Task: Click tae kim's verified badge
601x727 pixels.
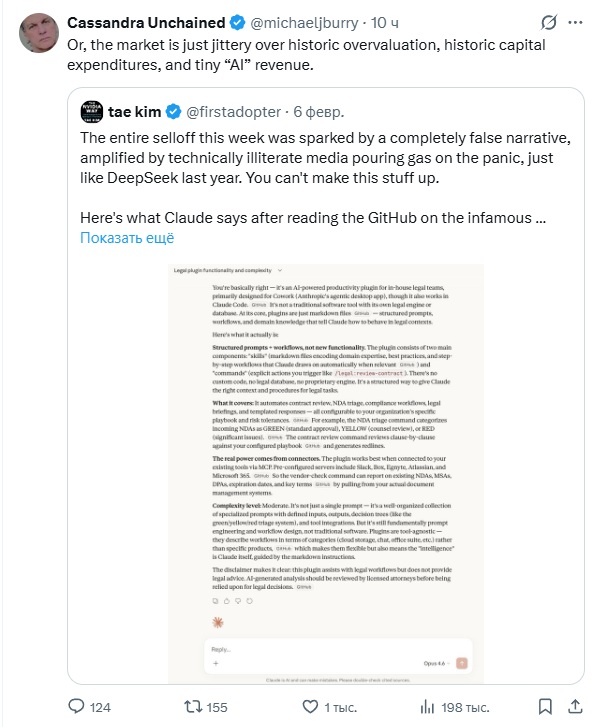Action: 170,112
